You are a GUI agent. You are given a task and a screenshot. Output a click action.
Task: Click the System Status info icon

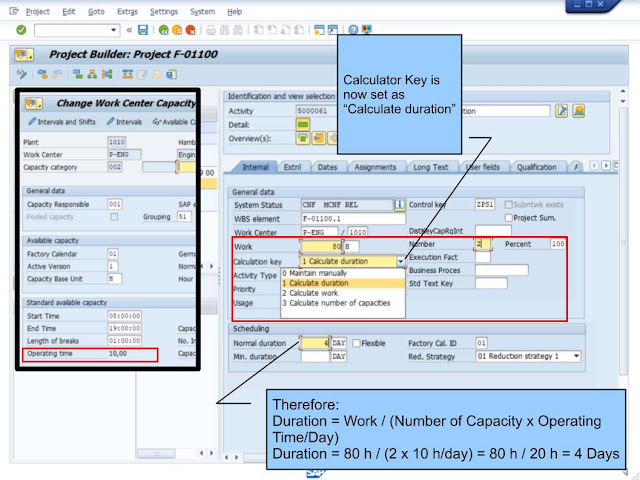(x=400, y=204)
